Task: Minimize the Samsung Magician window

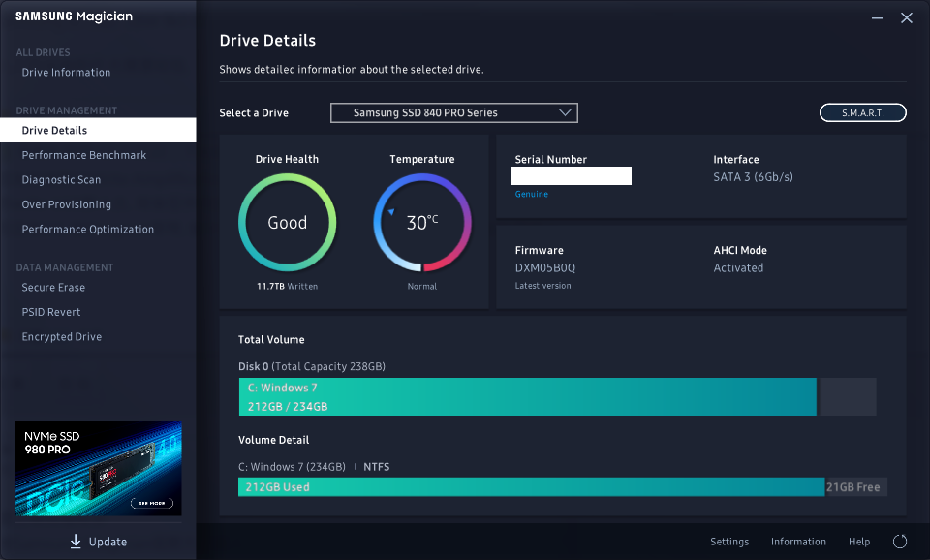Action: 878,18
